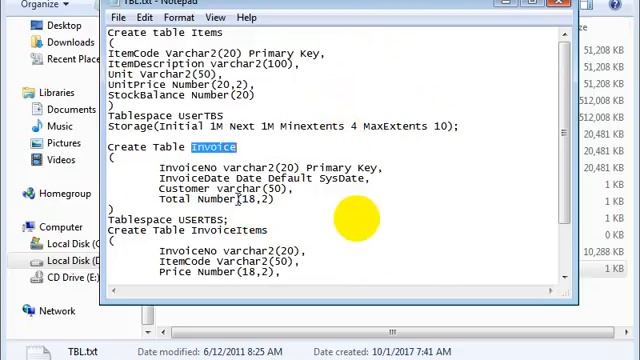The width and height of the screenshot is (640, 360).
Task: Click the 10,288 KB file size entry
Action: [603, 252]
